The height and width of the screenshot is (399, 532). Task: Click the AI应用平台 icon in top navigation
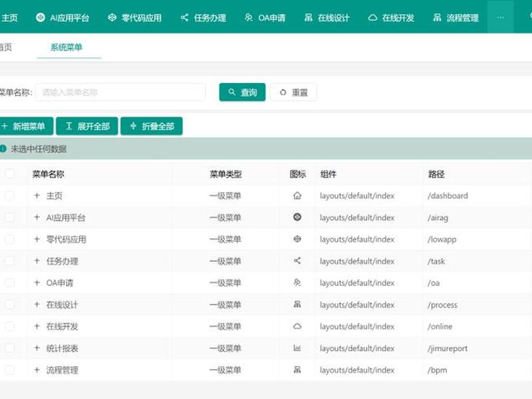pos(41,17)
